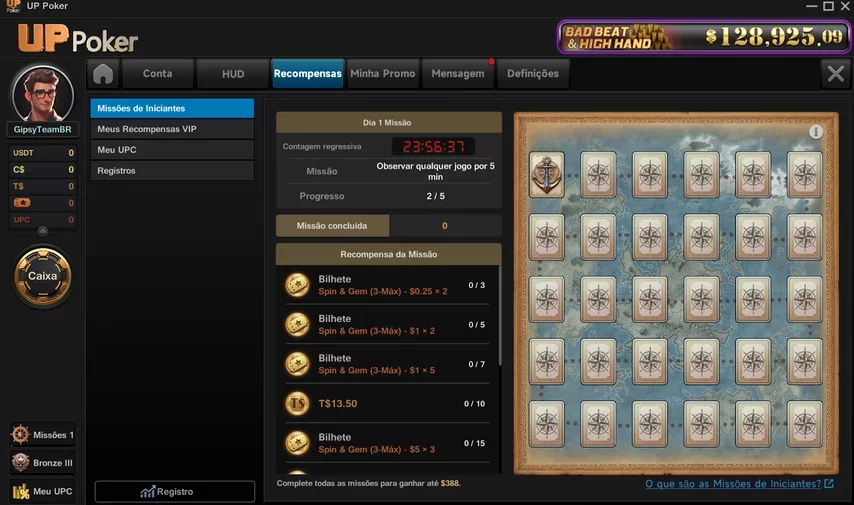The image size is (854, 505).
Task: Click the Registro button
Action: coord(175,491)
